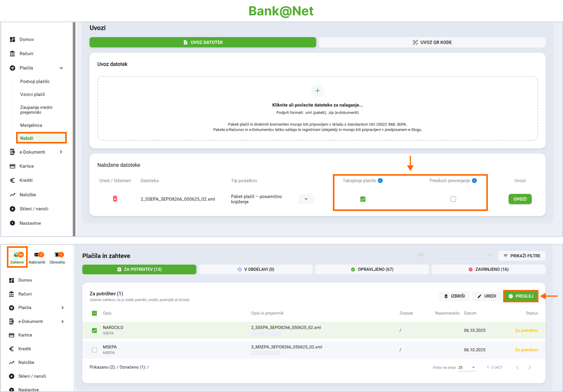Click the Išči search input field

[451, 255]
